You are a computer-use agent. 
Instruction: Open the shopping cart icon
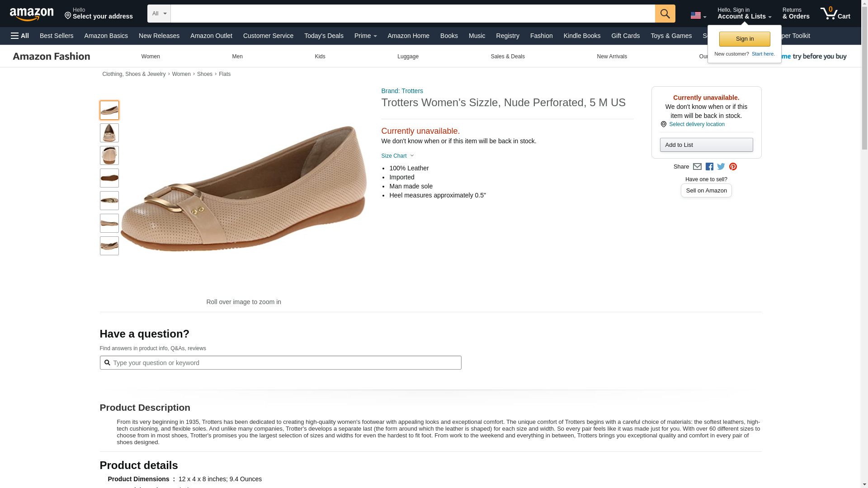(835, 14)
